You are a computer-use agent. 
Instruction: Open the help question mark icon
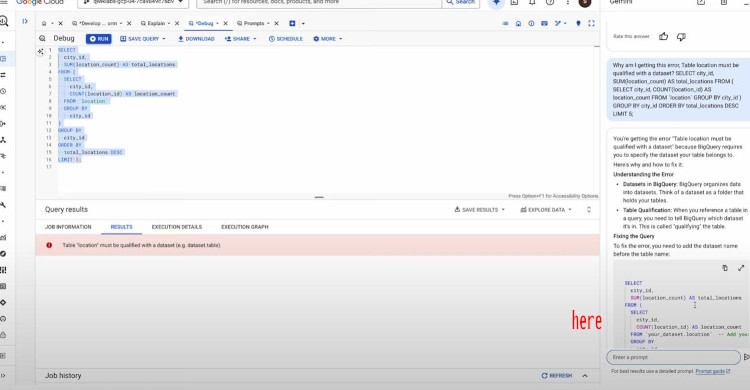click(x=550, y=2)
